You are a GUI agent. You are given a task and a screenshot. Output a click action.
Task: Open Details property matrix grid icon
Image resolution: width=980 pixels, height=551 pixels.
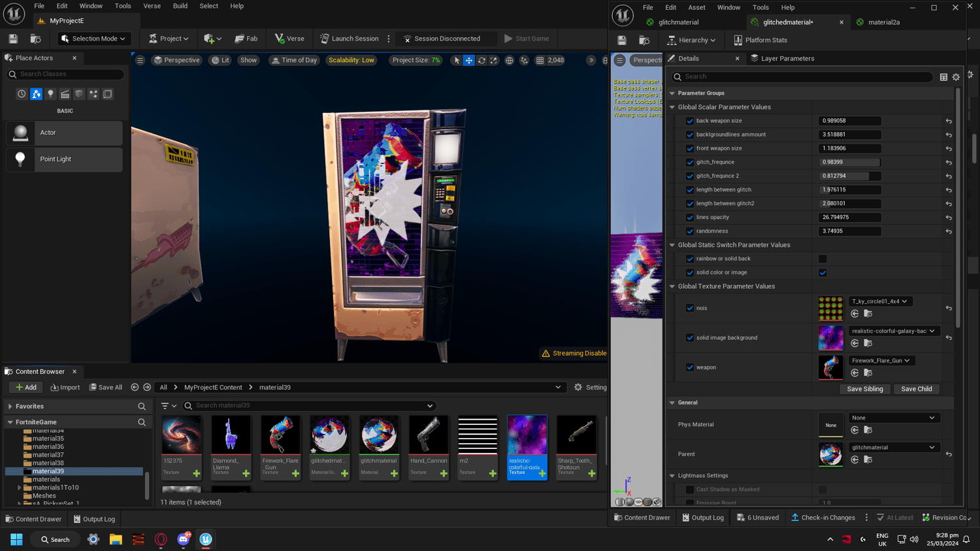click(943, 77)
